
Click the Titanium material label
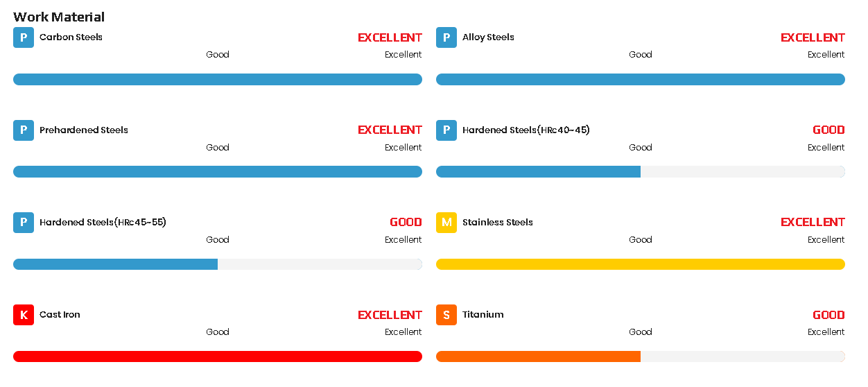[483, 315]
